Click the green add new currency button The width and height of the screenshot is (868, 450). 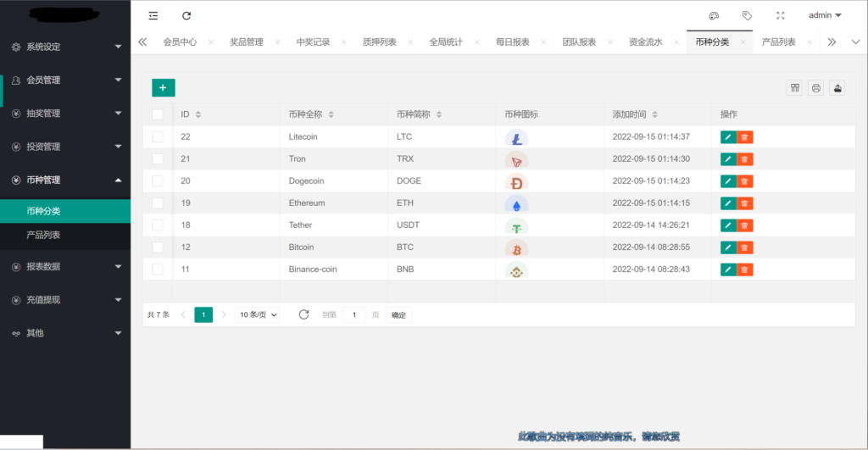click(164, 87)
